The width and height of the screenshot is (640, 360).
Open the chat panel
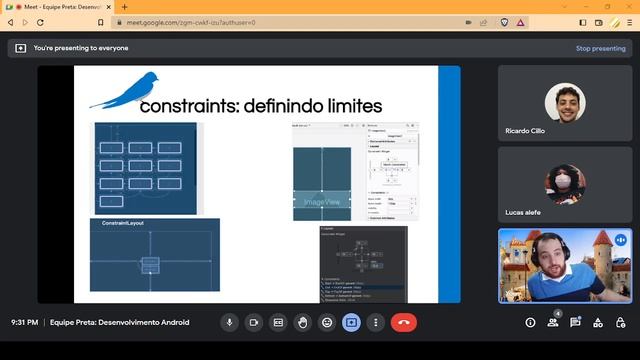click(576, 323)
